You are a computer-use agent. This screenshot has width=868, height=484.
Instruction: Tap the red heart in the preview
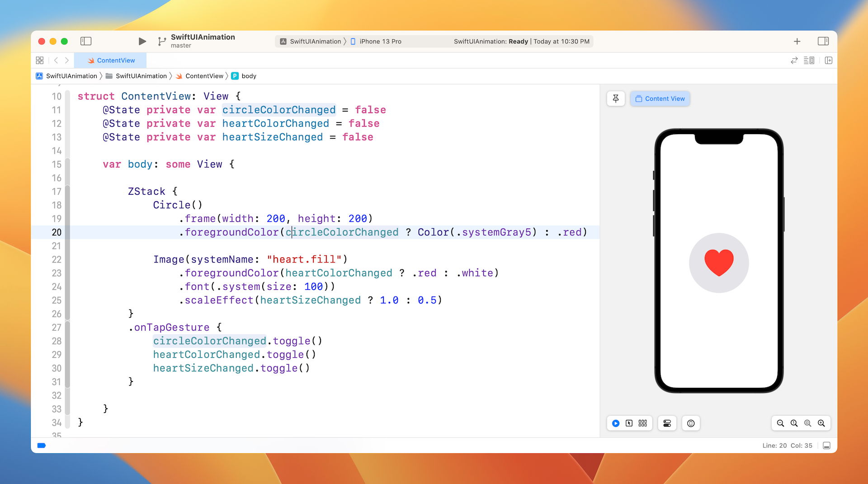click(719, 262)
